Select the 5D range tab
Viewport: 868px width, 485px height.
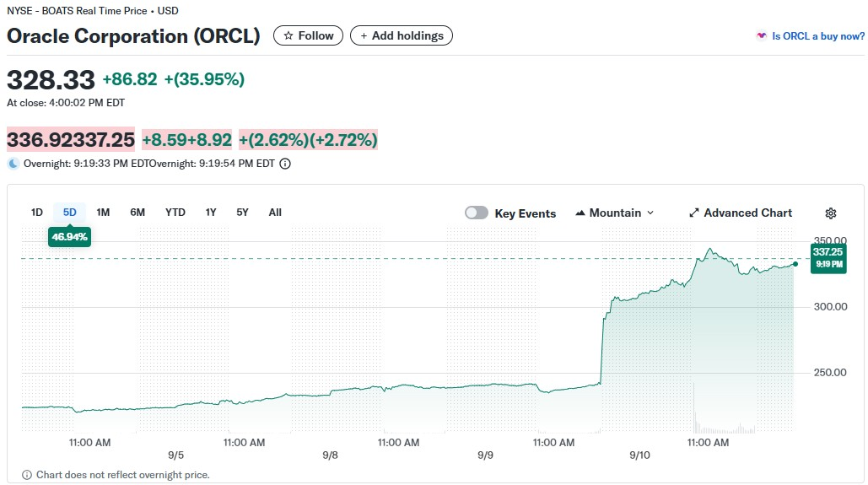70,213
